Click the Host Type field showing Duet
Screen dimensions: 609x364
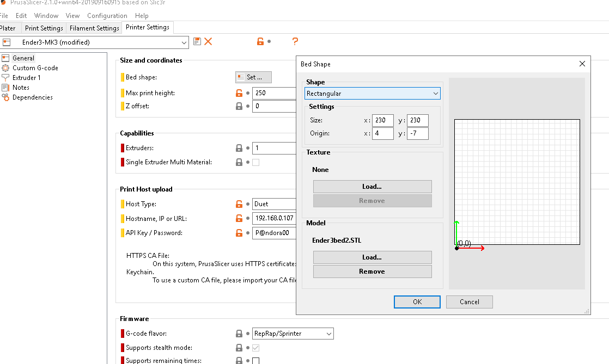pos(274,203)
